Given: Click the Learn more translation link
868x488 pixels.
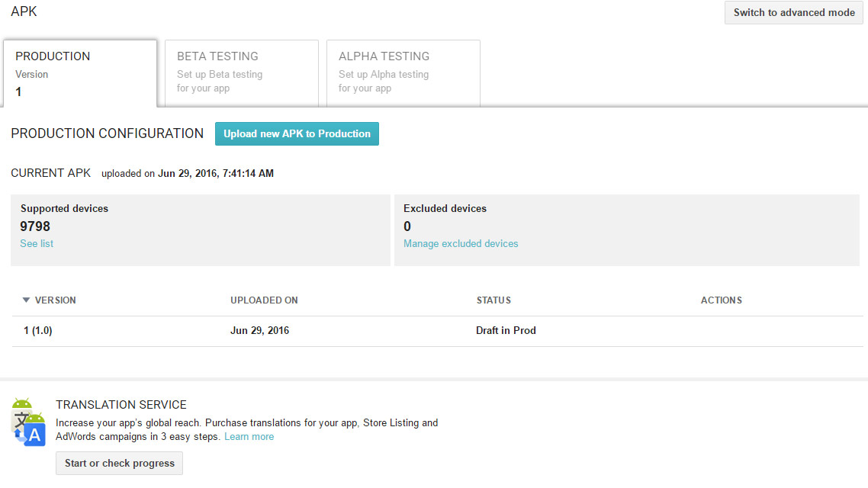Looking at the screenshot, I should [249, 437].
